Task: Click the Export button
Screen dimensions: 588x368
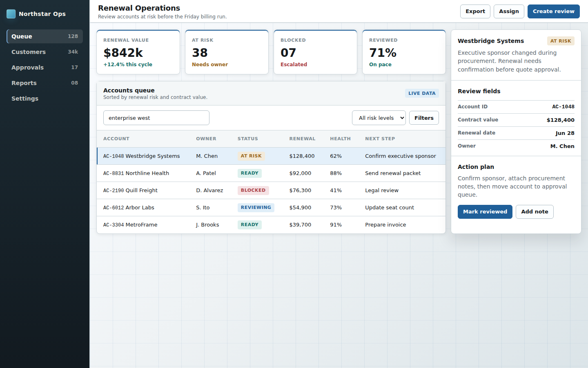Action: 475,11
